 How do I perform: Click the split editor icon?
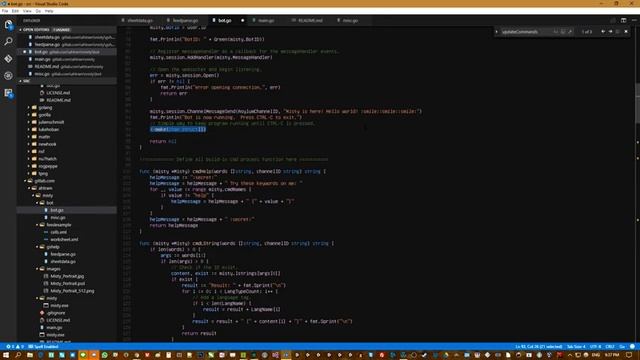coord(623,20)
